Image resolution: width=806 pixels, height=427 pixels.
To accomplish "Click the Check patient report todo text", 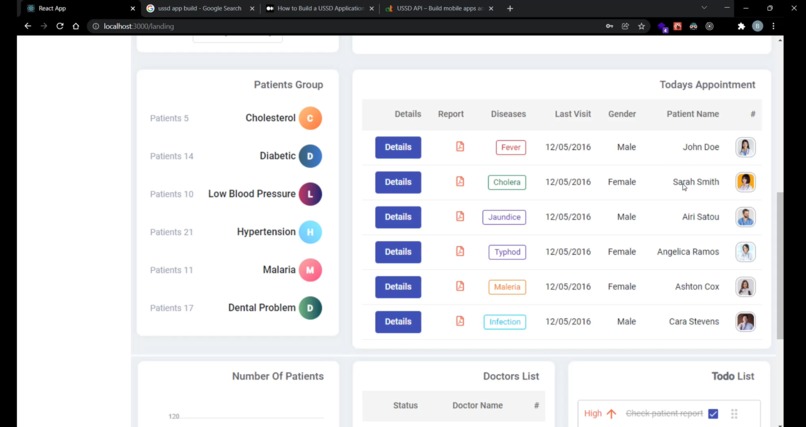I will [x=664, y=414].
